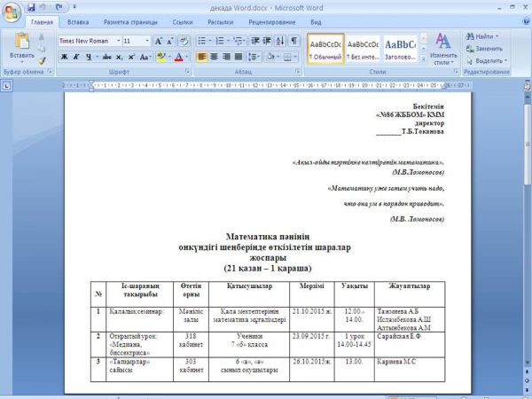This screenshot has width=532, height=399.
Task: Show paragraph marks with pilcrow icon
Action: [293, 41]
